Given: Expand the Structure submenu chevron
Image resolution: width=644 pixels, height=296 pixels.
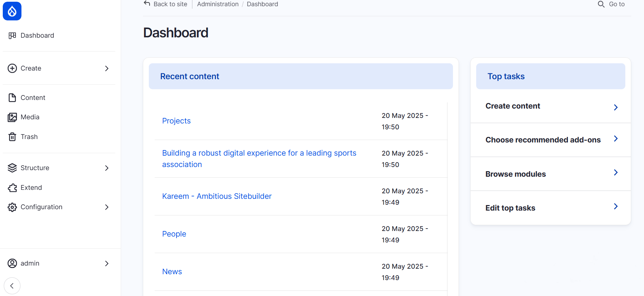Looking at the screenshot, I should tap(107, 168).
